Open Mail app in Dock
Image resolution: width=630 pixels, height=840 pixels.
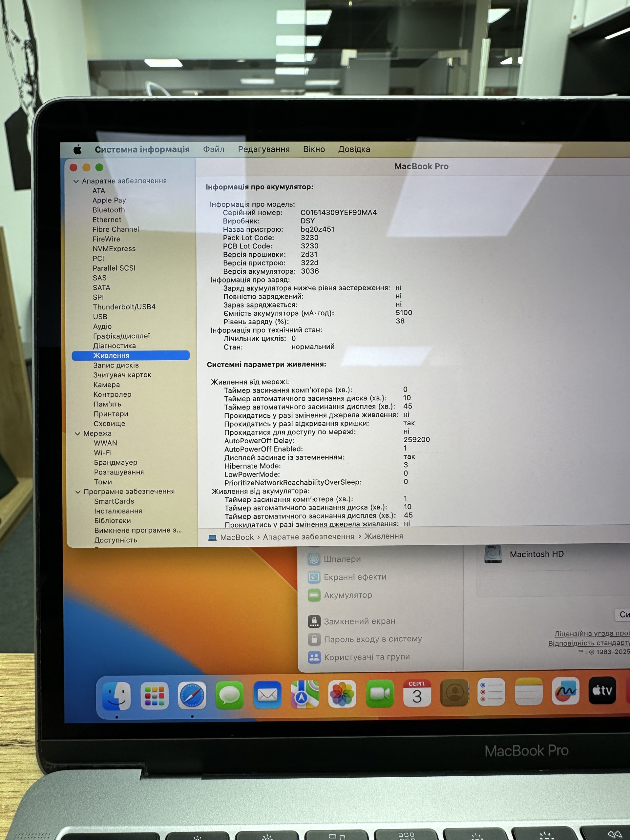267,695
